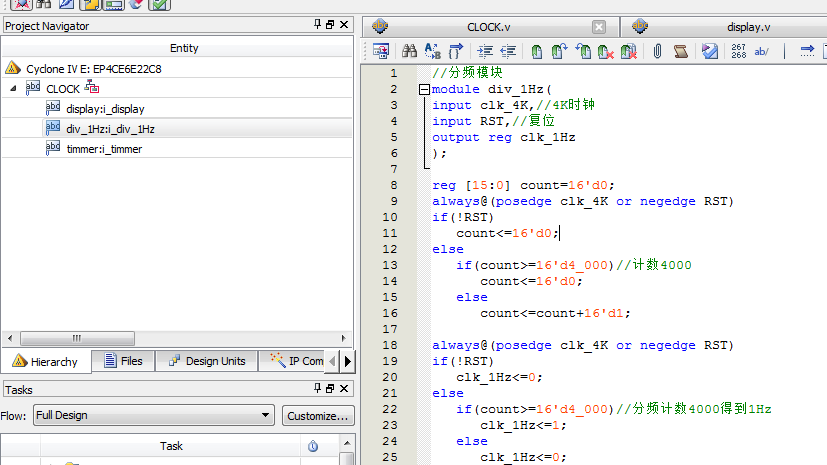The height and width of the screenshot is (465, 827).
Task: Click the Customize... button
Action: click(318, 415)
